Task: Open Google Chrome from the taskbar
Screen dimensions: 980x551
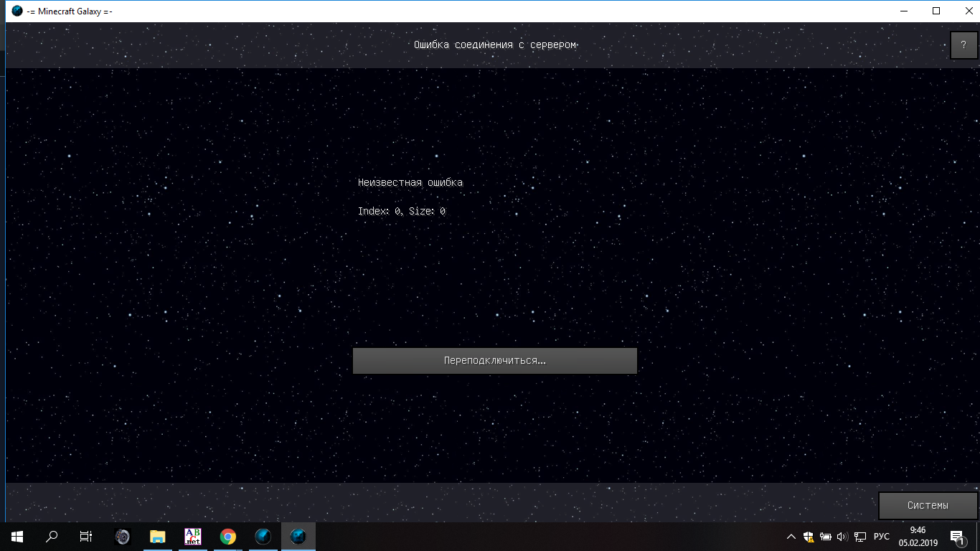Action: click(228, 536)
